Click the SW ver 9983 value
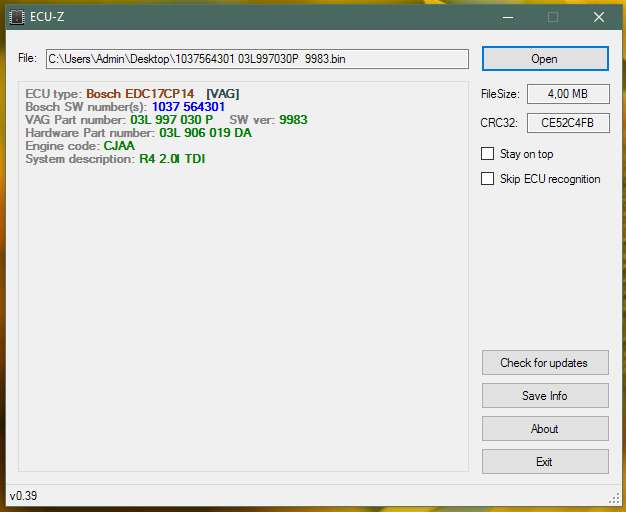 coord(293,120)
